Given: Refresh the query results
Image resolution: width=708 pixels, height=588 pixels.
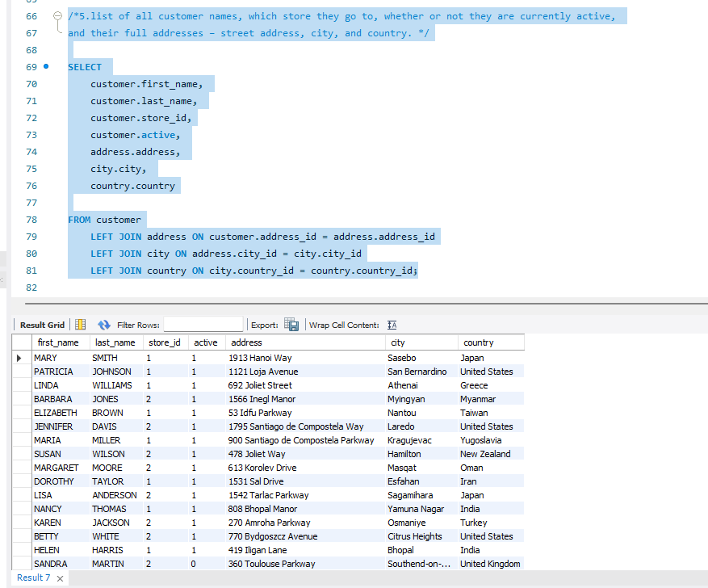Looking at the screenshot, I should coord(104,325).
